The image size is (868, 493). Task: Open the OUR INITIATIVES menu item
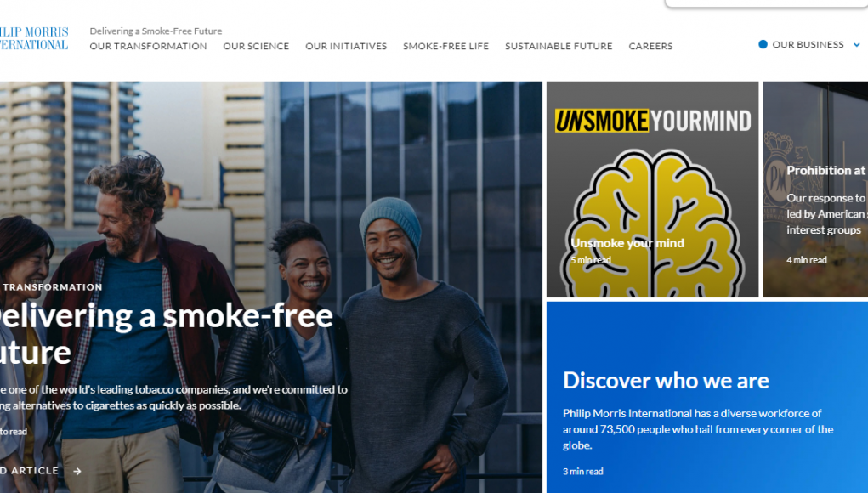[x=346, y=47]
